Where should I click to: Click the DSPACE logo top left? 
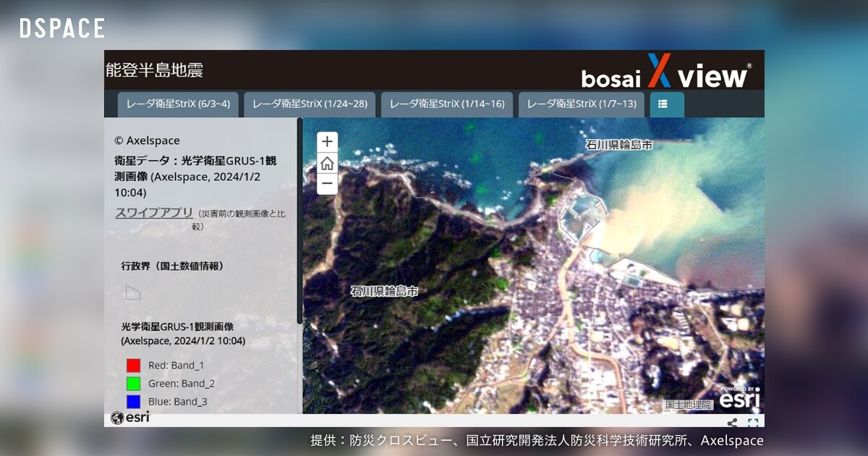click(61, 28)
